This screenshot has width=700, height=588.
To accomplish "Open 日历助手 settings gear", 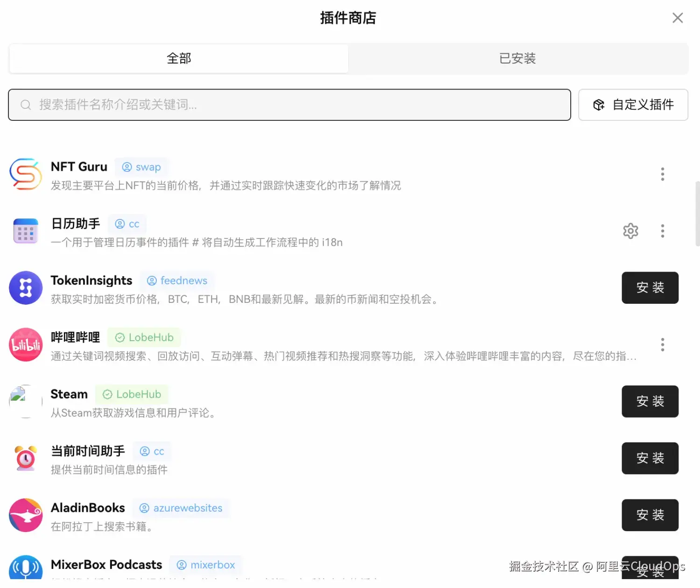I will pos(630,231).
